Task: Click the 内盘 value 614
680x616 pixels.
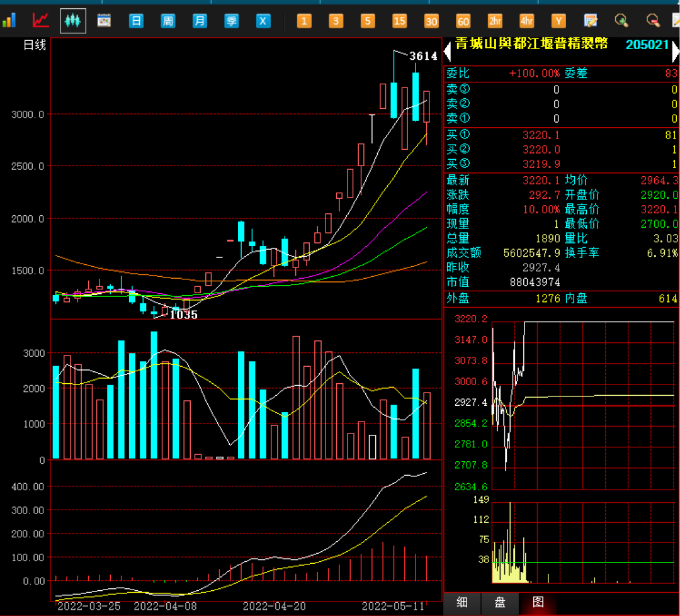Action: click(x=668, y=299)
